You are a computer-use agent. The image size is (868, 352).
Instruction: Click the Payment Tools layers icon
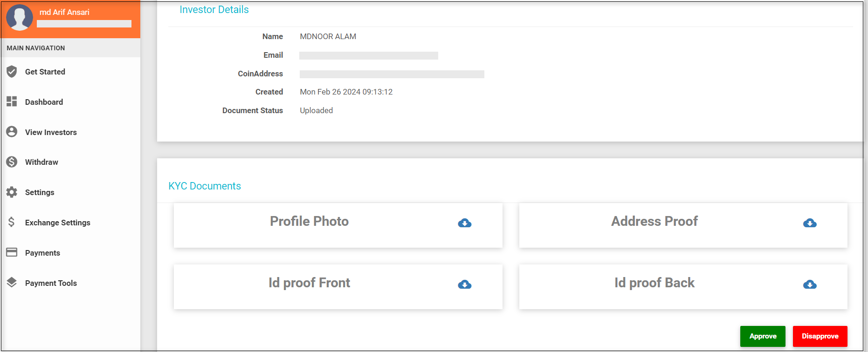[x=12, y=283]
